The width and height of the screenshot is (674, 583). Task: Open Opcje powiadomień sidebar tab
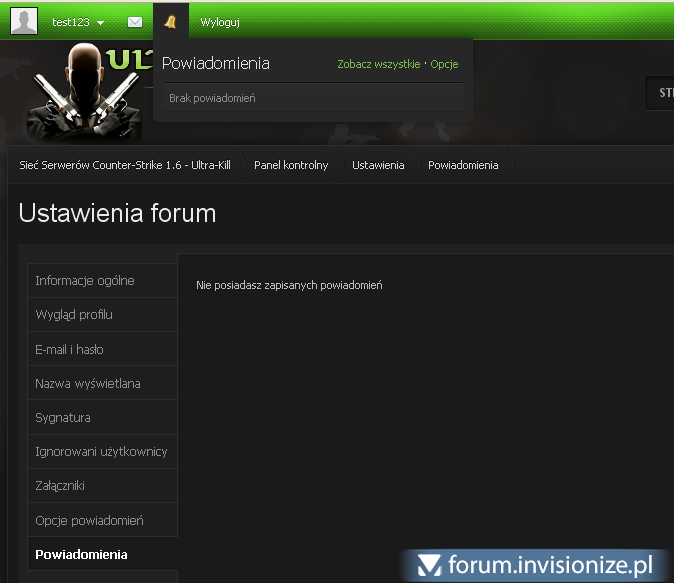90,520
